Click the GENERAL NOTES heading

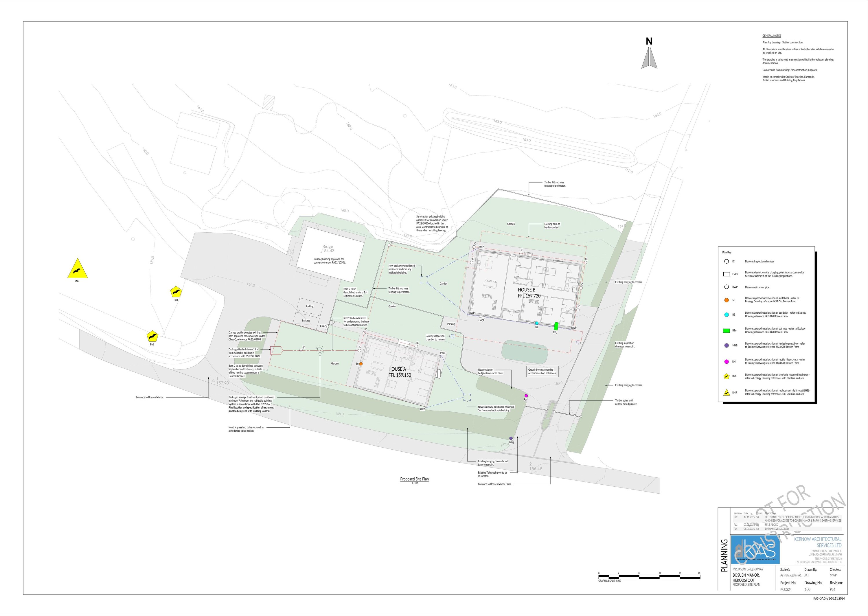[771, 36]
